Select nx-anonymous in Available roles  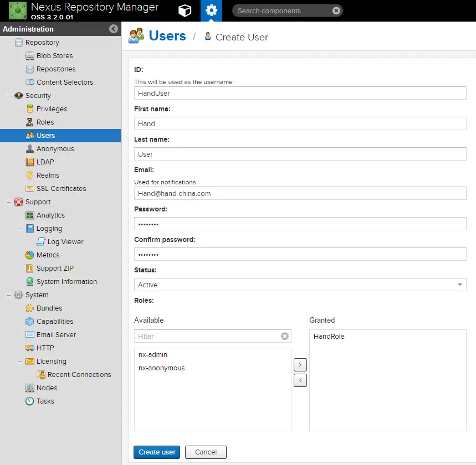tap(212, 368)
